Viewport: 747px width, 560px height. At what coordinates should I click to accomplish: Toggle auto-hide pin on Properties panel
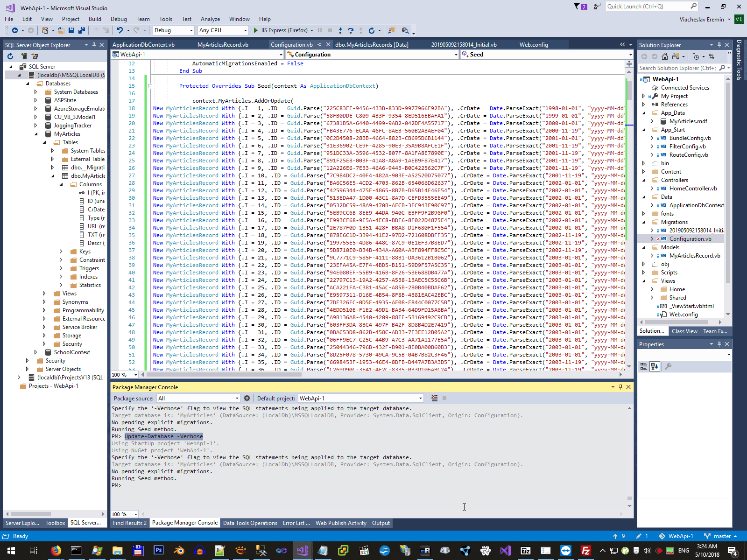click(719, 344)
